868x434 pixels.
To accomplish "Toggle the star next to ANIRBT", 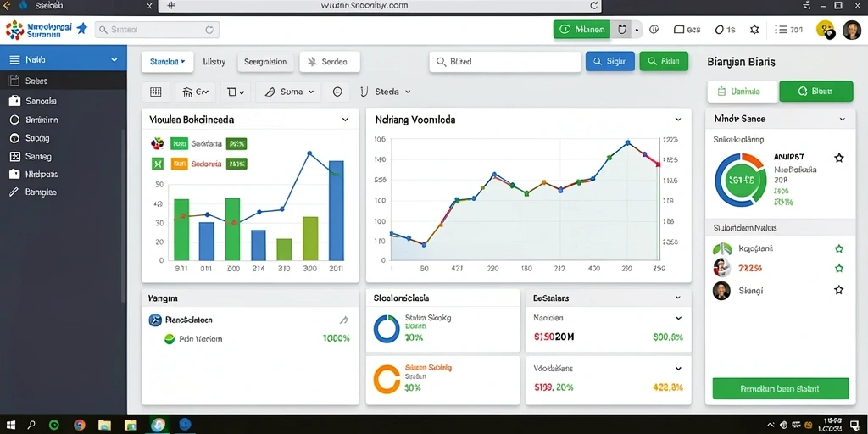I will tap(838, 159).
